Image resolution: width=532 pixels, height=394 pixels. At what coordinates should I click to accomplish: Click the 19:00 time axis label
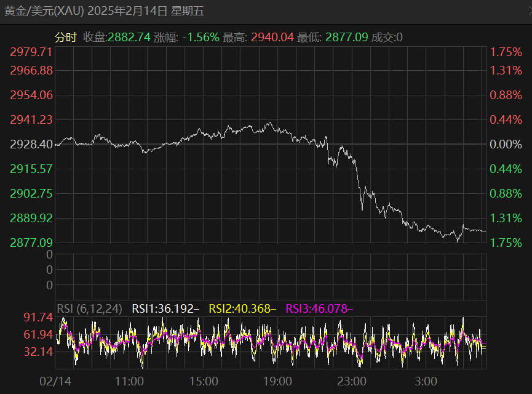click(x=277, y=381)
